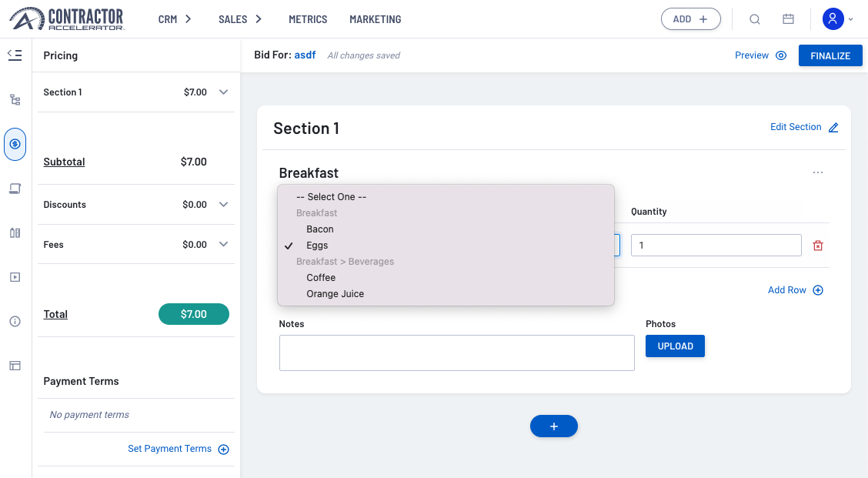Open search using the magnifier icon
The image size is (868, 478).
click(755, 18)
